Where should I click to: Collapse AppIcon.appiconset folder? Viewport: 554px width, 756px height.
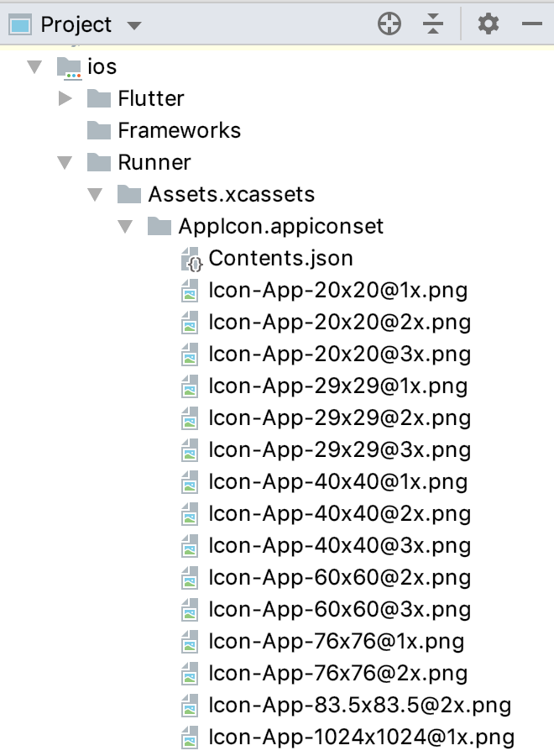coord(125,226)
